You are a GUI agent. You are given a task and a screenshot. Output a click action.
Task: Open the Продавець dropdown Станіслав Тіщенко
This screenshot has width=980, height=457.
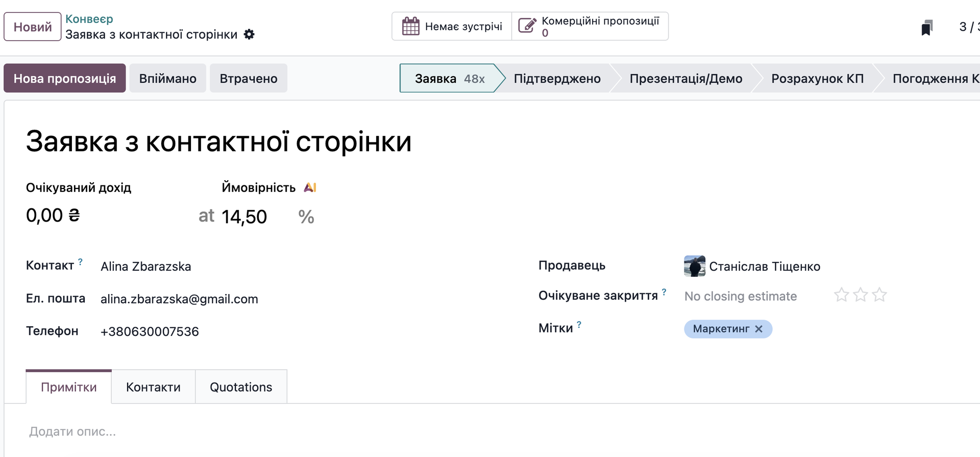(765, 267)
